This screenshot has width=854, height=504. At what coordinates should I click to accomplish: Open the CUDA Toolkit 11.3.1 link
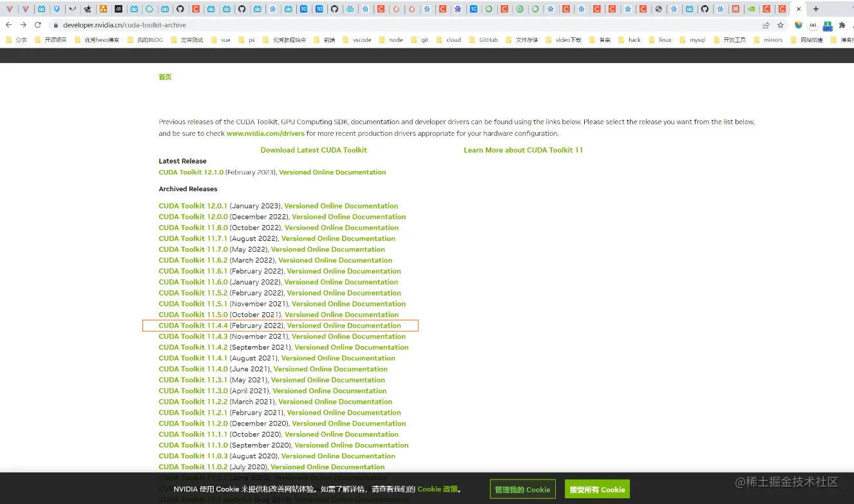click(193, 380)
